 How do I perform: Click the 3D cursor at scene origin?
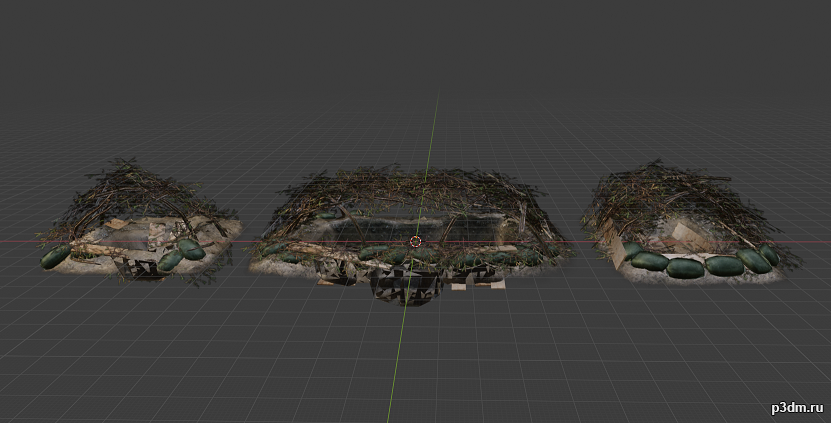click(x=415, y=241)
